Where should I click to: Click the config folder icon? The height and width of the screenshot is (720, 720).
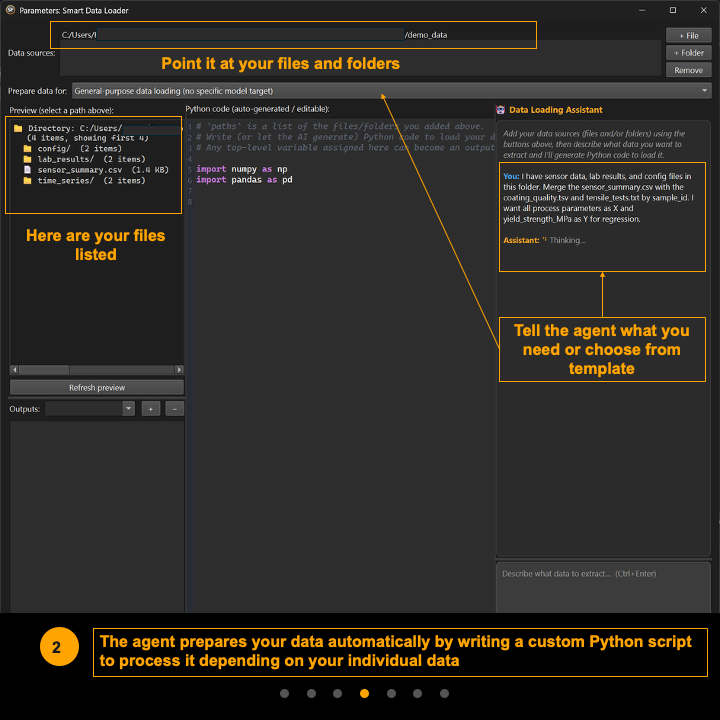click(28, 148)
